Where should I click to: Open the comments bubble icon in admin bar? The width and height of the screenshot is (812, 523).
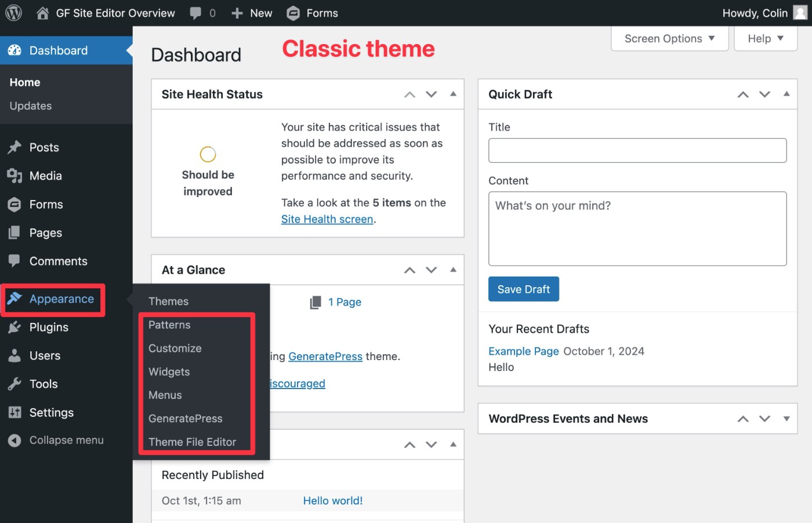196,13
